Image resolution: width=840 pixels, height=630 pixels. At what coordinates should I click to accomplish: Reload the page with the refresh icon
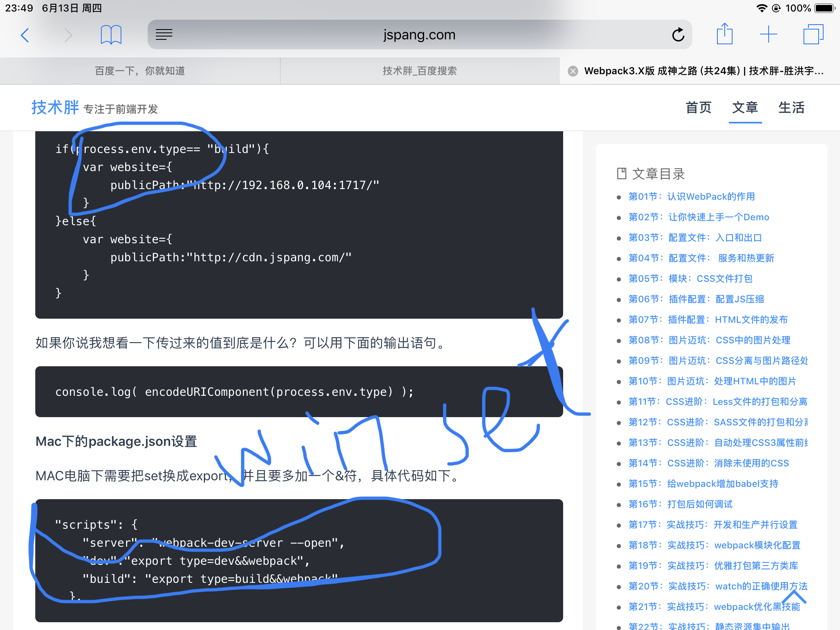click(678, 35)
